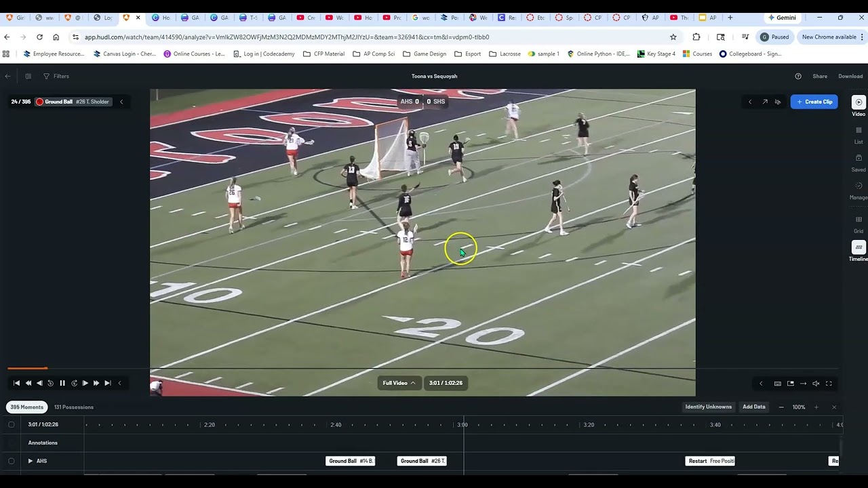Click the Share button
This screenshot has width=868, height=488.
(x=820, y=77)
